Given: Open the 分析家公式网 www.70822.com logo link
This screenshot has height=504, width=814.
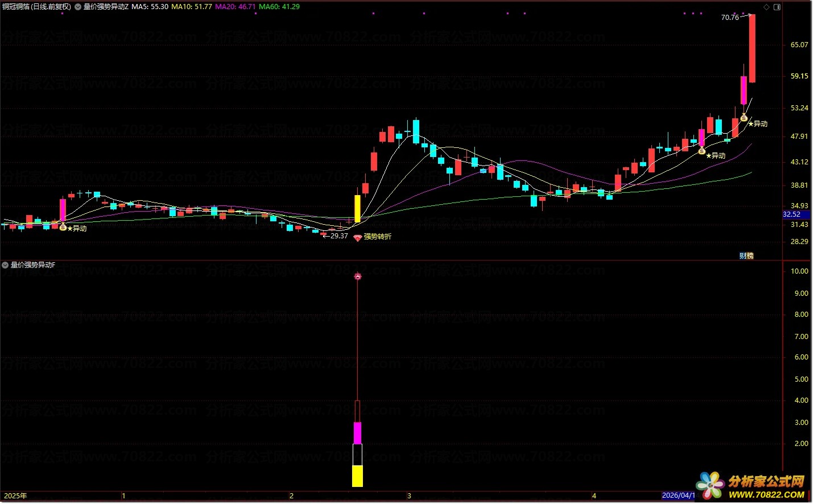Looking at the screenshot, I should pyautogui.click(x=752, y=486).
